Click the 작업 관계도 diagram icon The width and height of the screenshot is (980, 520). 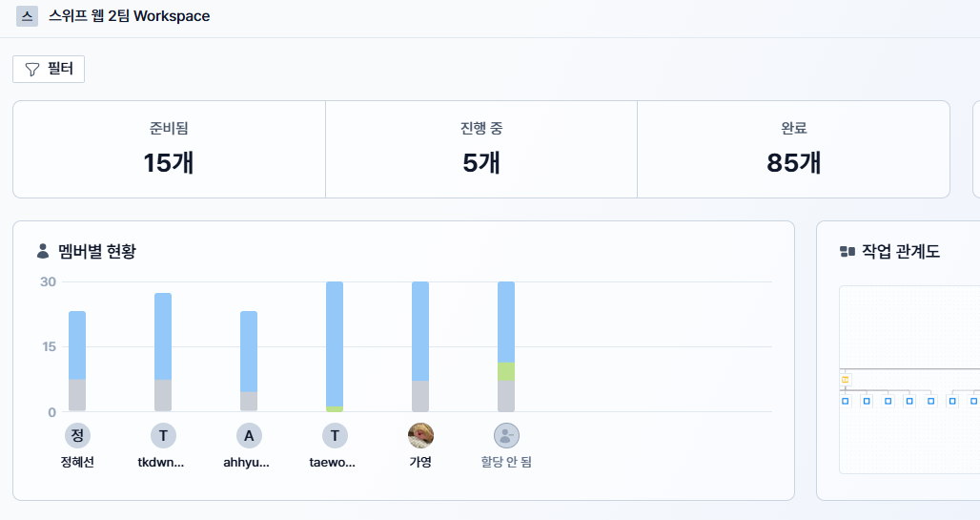(847, 252)
